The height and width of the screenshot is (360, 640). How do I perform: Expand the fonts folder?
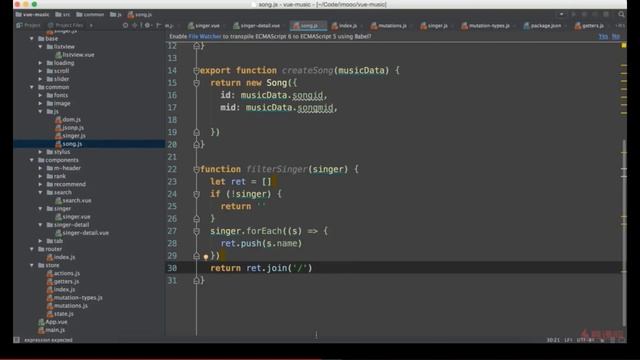pyautogui.click(x=40, y=95)
